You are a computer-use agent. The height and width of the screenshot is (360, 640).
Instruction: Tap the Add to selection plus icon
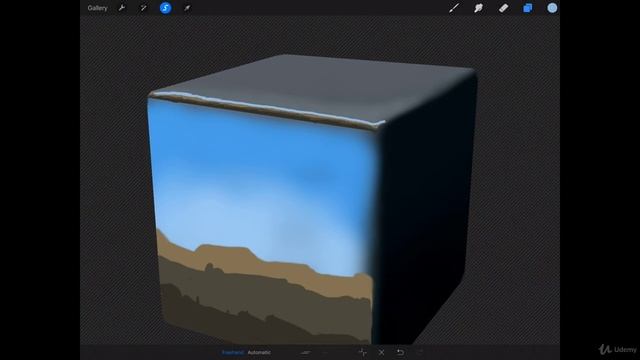pos(362,352)
